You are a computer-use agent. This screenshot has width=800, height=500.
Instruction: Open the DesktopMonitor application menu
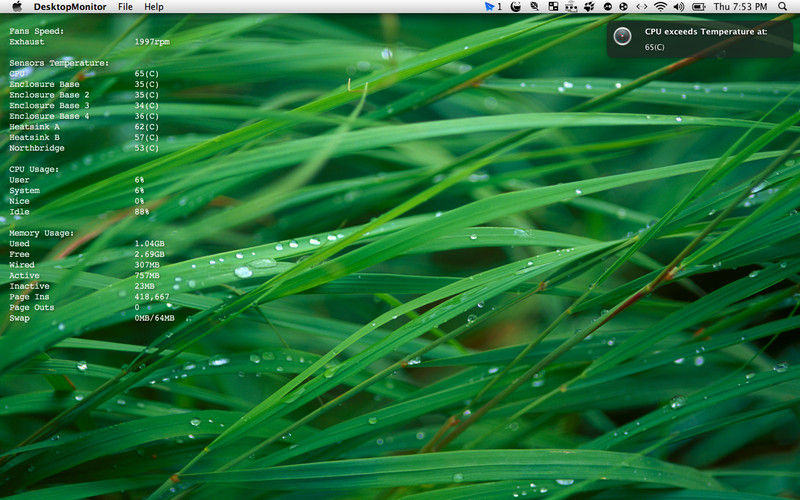(x=70, y=7)
